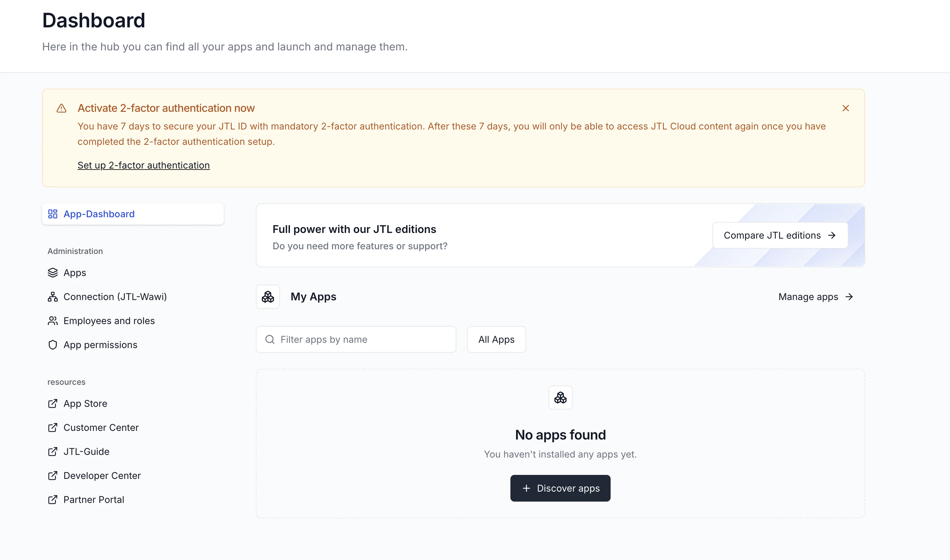Dismiss the 2-factor authentication warning banner
The width and height of the screenshot is (950, 560).
point(845,108)
